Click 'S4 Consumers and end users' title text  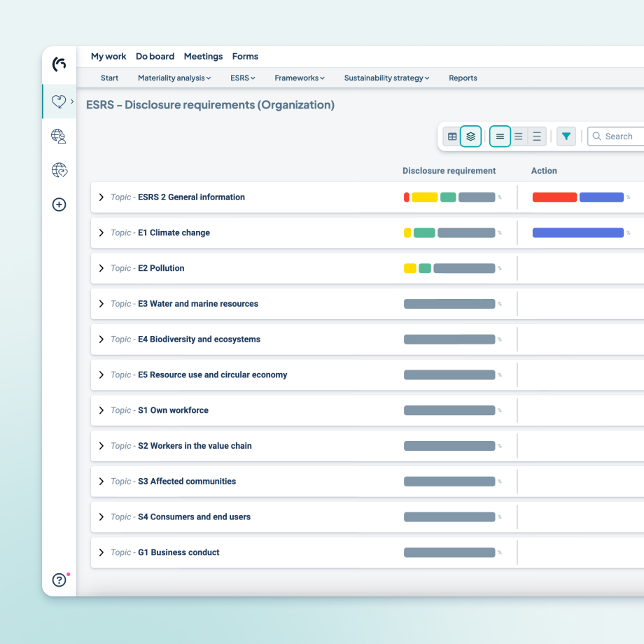(195, 517)
